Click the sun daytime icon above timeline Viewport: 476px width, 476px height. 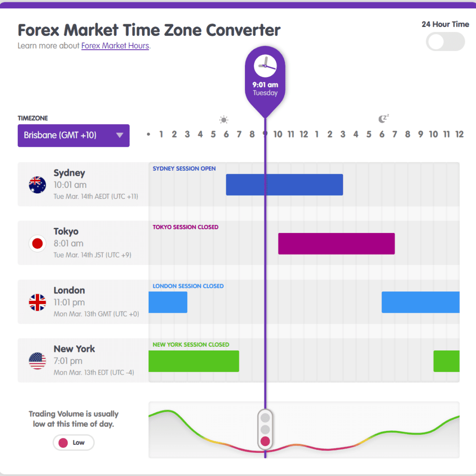click(224, 120)
